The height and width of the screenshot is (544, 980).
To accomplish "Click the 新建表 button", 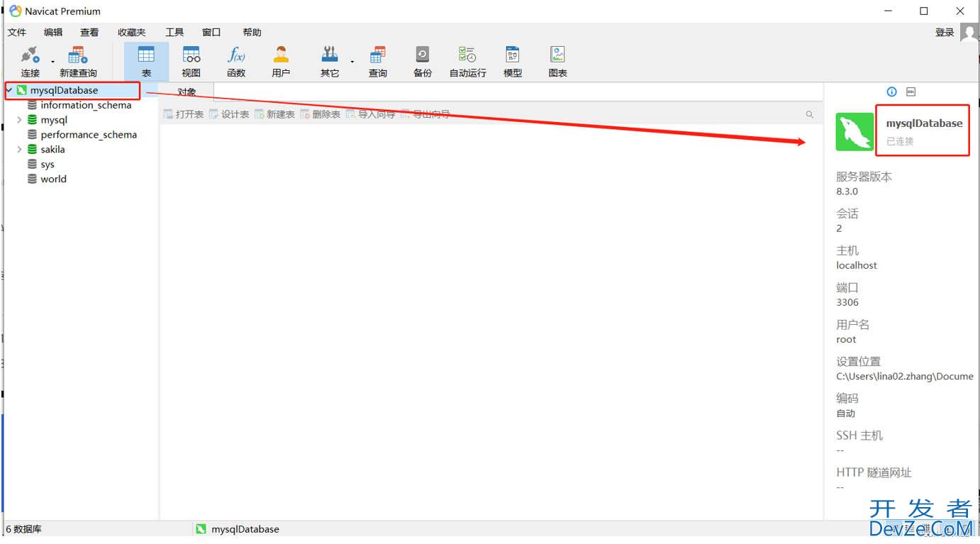I will coord(274,114).
